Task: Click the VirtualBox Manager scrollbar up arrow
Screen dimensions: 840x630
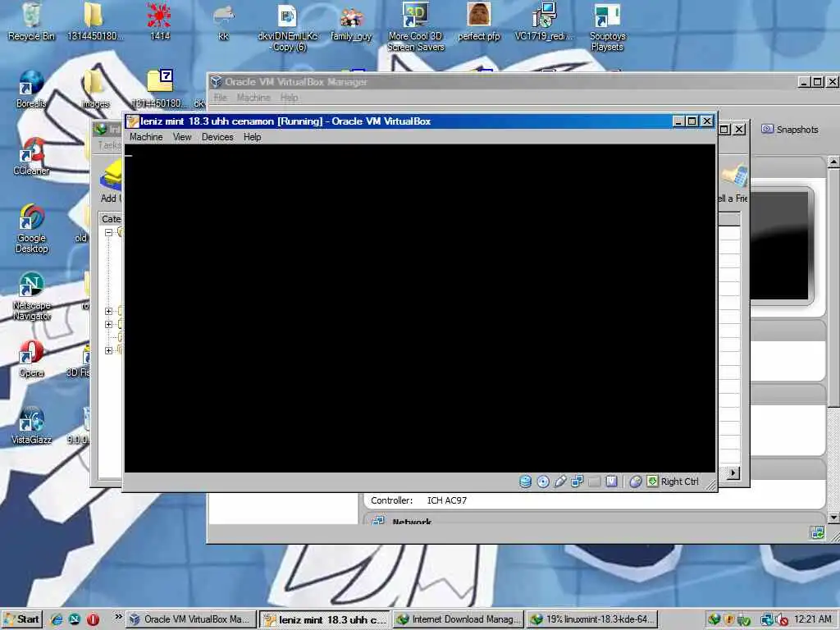Action: pyautogui.click(x=833, y=161)
